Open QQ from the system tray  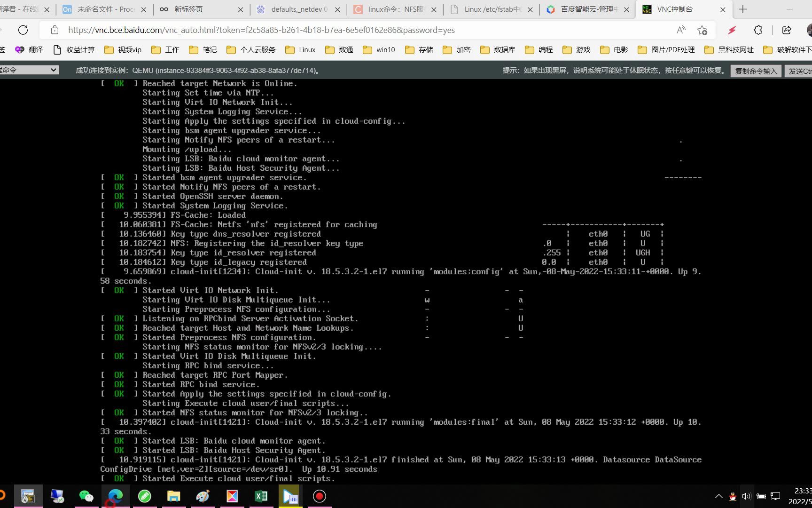pyautogui.click(x=733, y=496)
